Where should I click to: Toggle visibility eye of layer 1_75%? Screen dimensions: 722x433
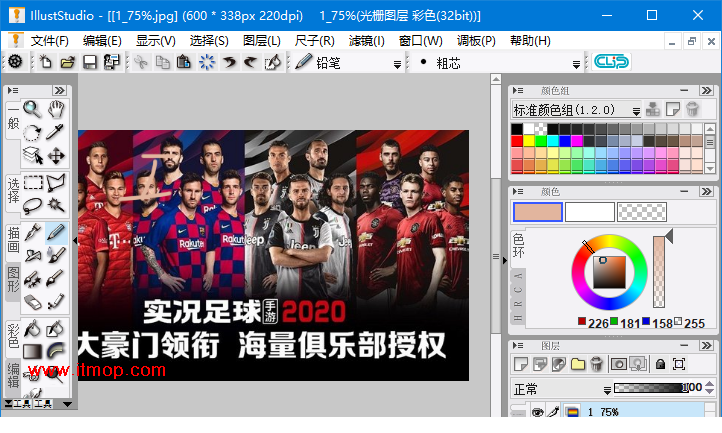tap(537, 412)
